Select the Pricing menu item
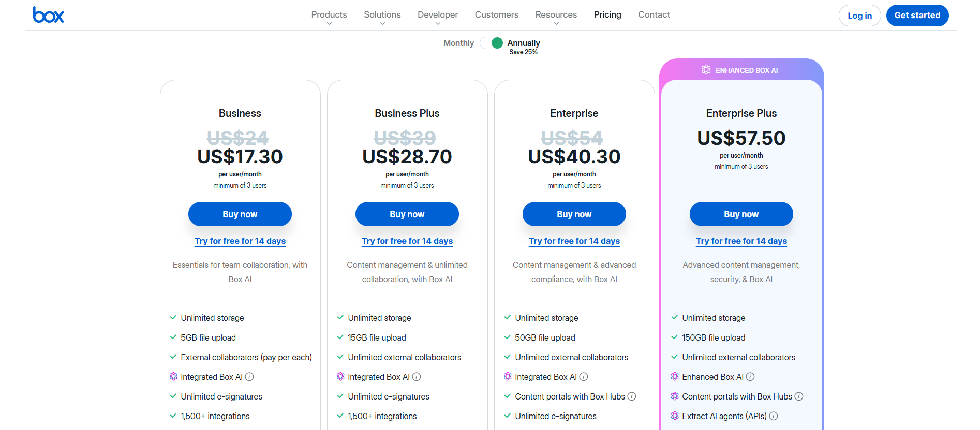This screenshot has width=980, height=430. coord(607,14)
